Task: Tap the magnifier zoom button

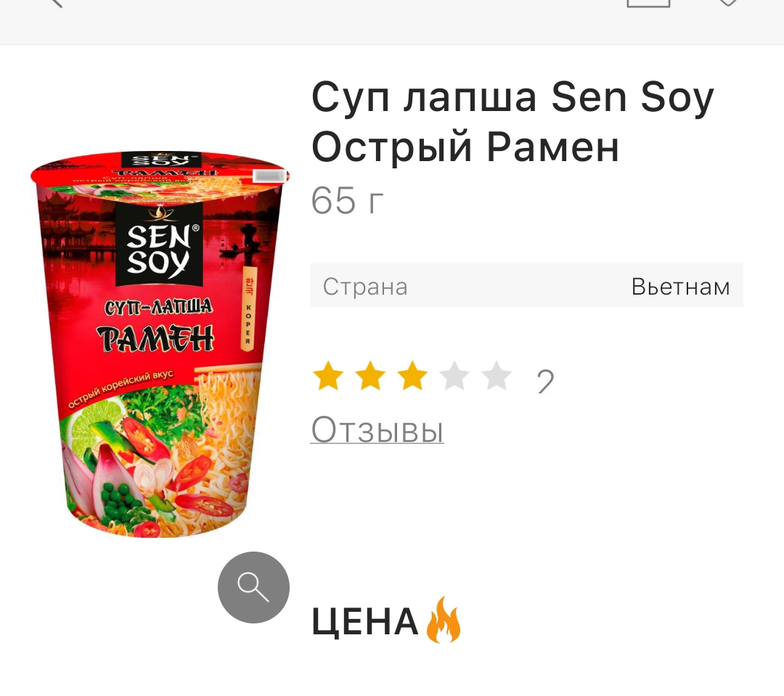Action: pos(253,587)
